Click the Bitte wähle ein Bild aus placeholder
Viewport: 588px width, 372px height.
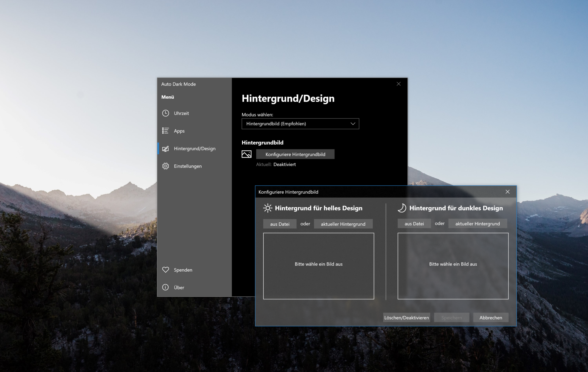(x=318, y=264)
